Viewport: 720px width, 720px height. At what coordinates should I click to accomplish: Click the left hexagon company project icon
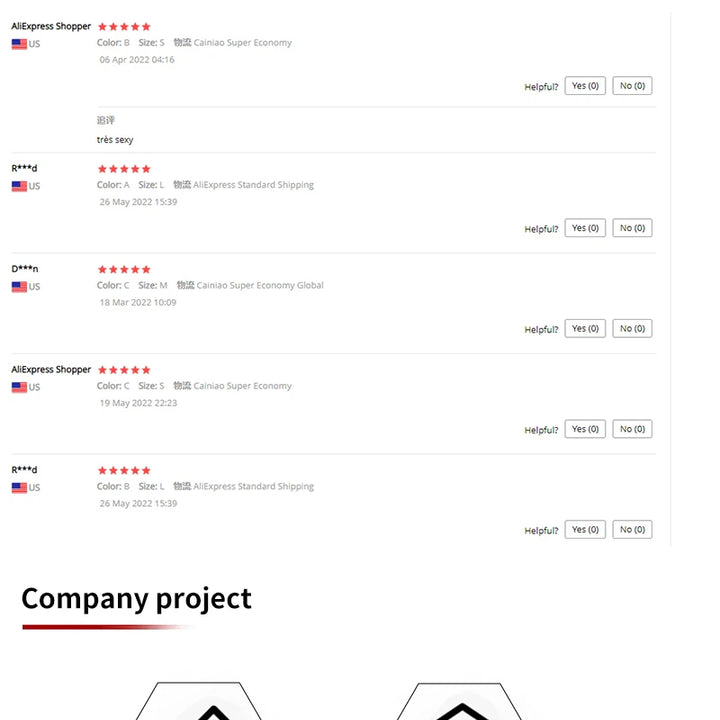(x=198, y=701)
